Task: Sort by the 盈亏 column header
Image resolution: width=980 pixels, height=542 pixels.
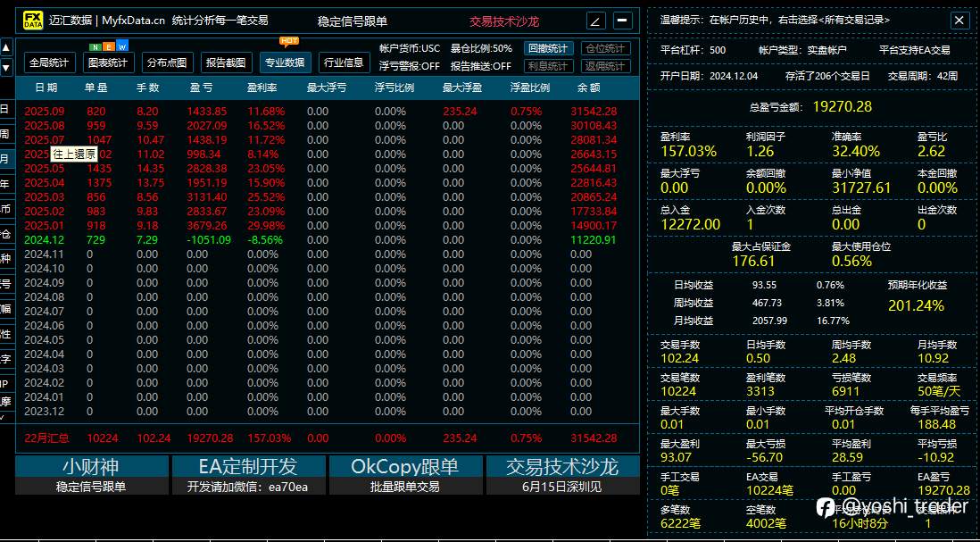Action: [x=201, y=88]
